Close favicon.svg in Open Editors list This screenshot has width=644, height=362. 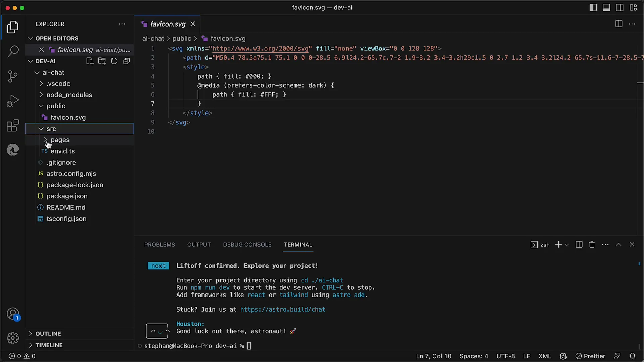(x=41, y=50)
